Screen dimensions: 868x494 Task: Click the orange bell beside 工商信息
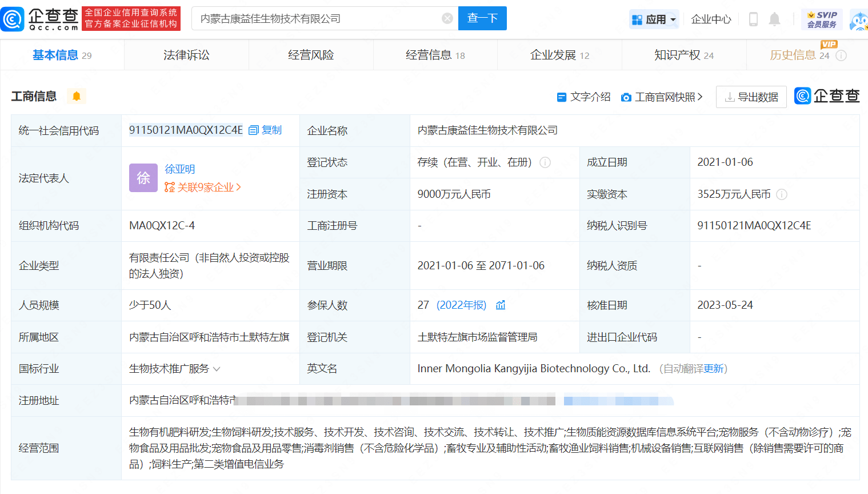77,96
